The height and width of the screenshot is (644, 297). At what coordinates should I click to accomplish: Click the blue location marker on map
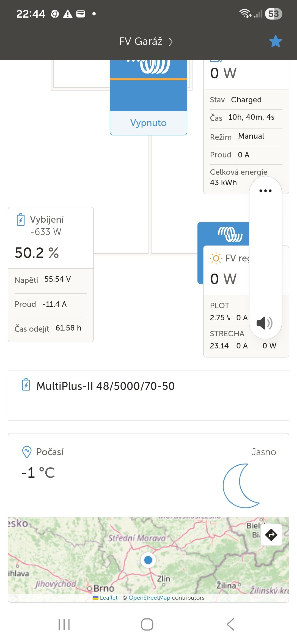point(148,560)
